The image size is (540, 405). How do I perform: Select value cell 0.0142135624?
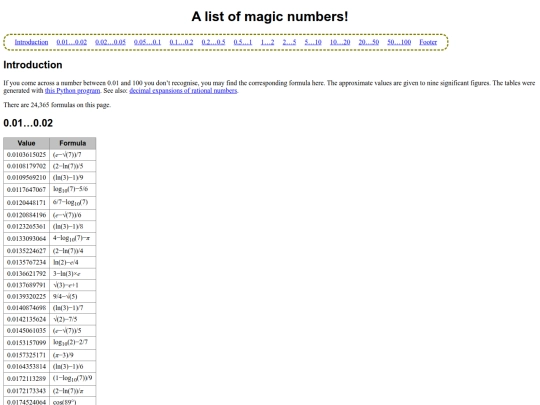[x=27, y=319]
